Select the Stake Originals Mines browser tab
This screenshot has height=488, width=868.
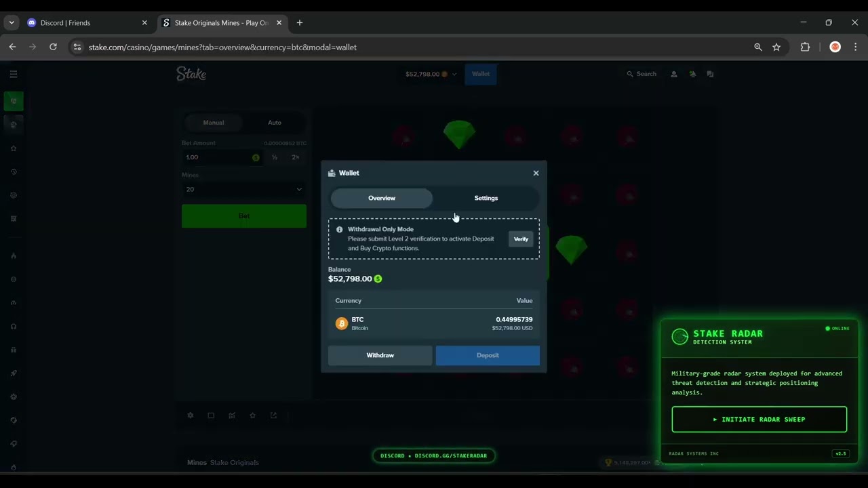(x=222, y=22)
